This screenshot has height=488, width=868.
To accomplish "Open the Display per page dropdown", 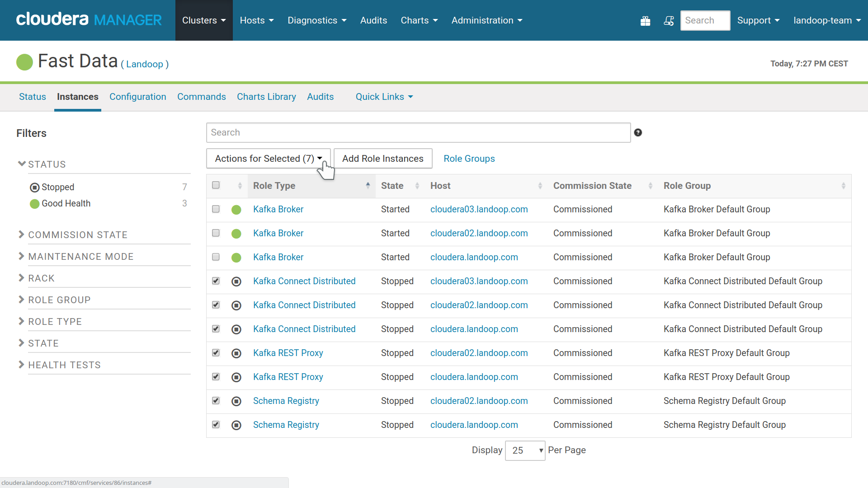I will (x=525, y=450).
